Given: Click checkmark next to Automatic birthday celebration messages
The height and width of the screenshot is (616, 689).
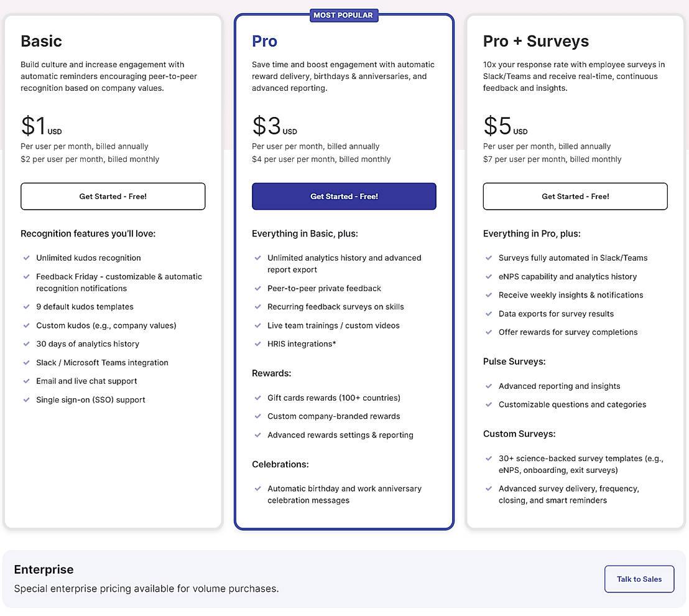Looking at the screenshot, I should (257, 488).
